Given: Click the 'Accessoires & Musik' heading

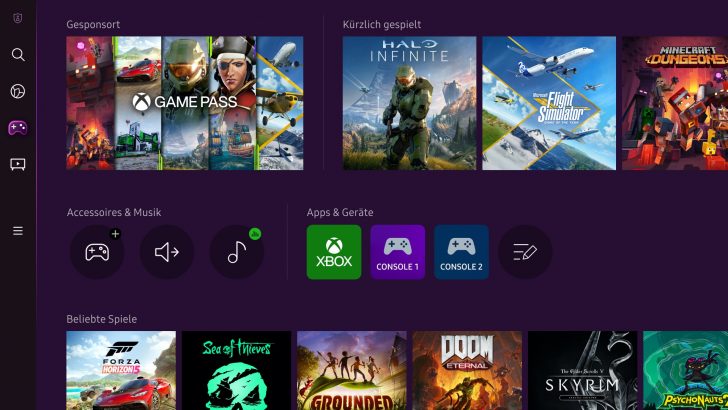Looking at the screenshot, I should [x=114, y=212].
